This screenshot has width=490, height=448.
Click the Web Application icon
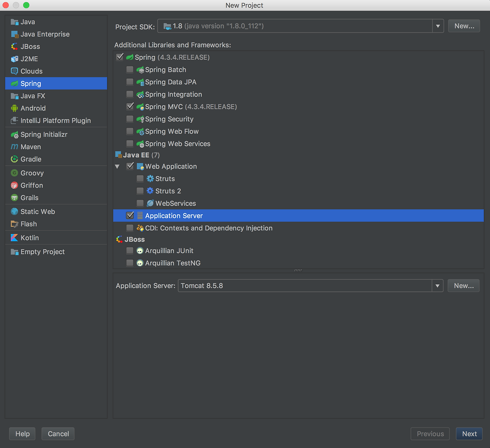[x=140, y=167]
